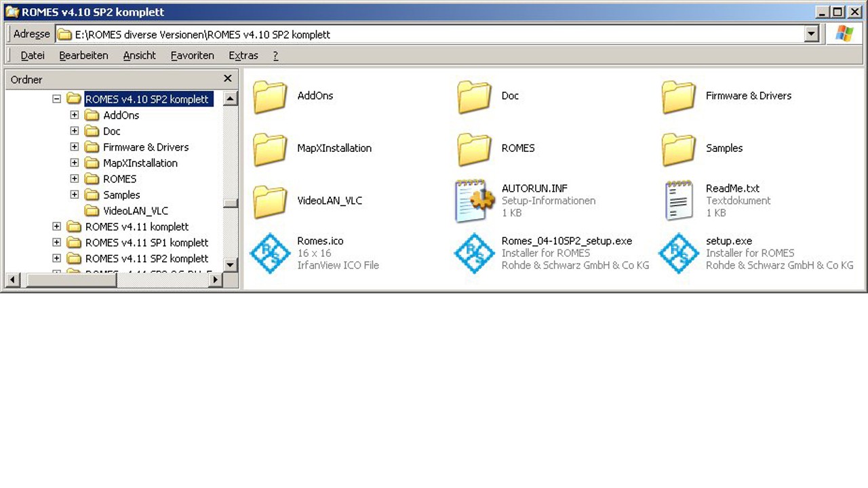
Task: Expand the Doc tree node
Action: tap(75, 131)
